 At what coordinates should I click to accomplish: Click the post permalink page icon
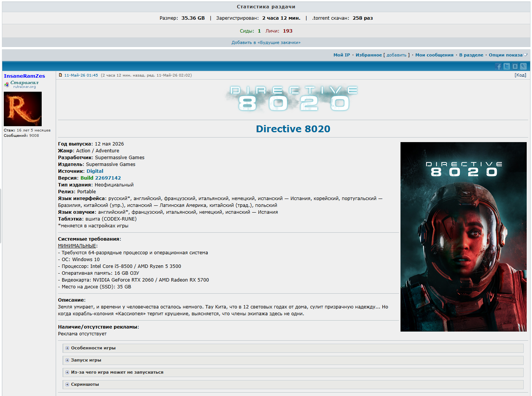tap(60, 75)
